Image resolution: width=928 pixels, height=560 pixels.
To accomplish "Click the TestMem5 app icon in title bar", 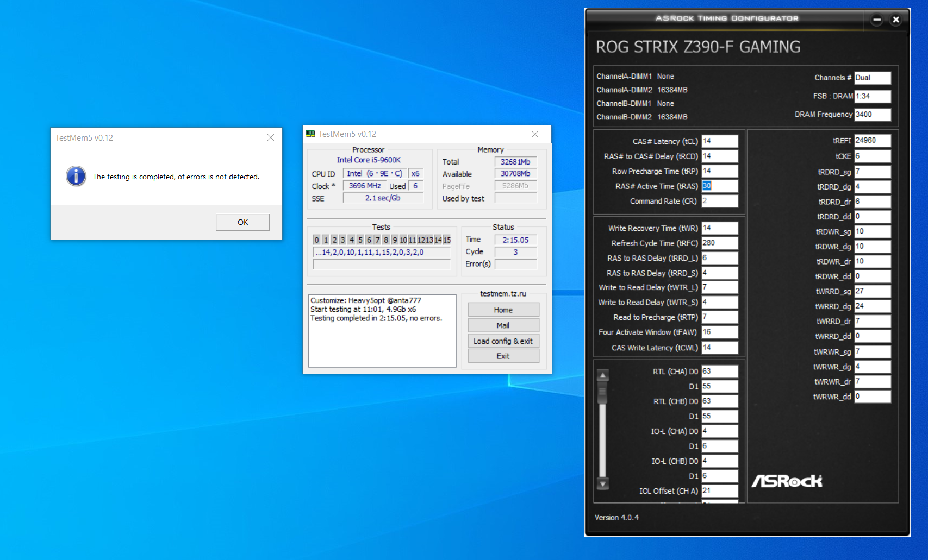I will coord(310,134).
